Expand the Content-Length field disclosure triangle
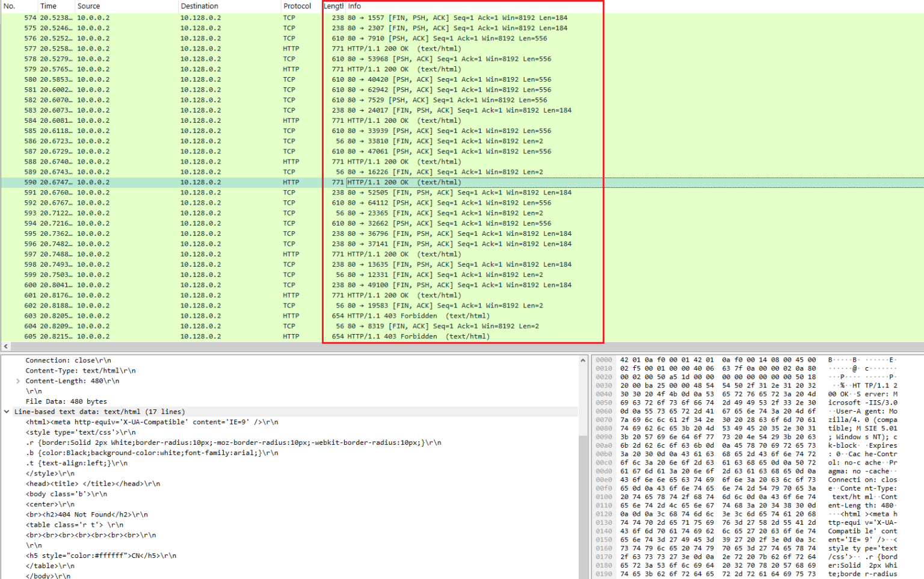 tap(17, 381)
